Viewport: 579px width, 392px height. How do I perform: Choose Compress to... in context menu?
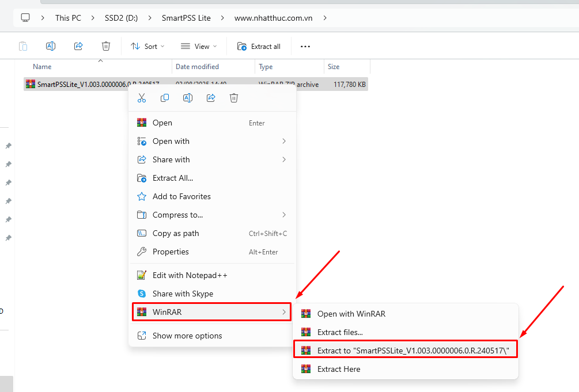click(x=211, y=215)
